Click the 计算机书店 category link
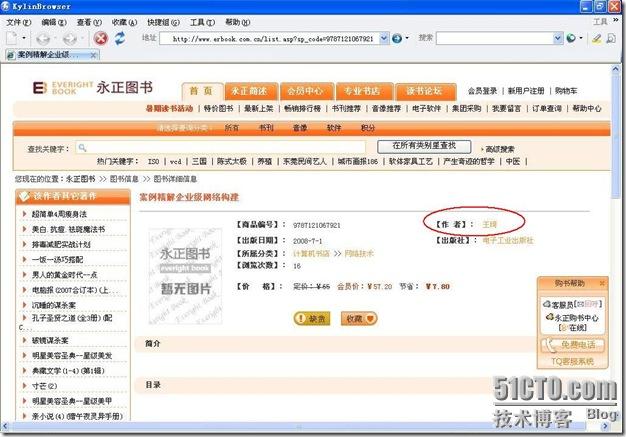Viewport: 626px width, 437px height. pos(311,253)
